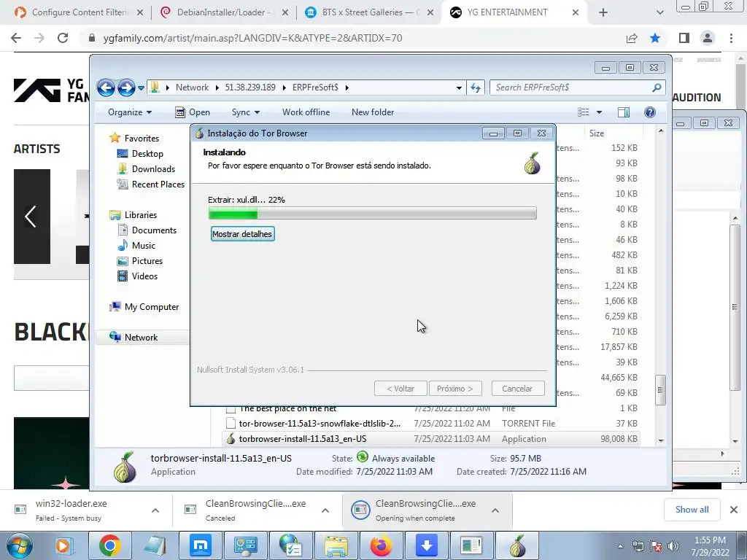
Task: Click Work offline in toolbar
Action: tap(306, 112)
